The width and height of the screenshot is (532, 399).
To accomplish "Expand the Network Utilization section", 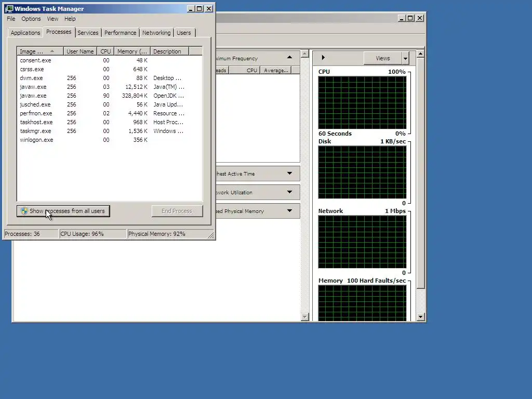I will coord(289,192).
